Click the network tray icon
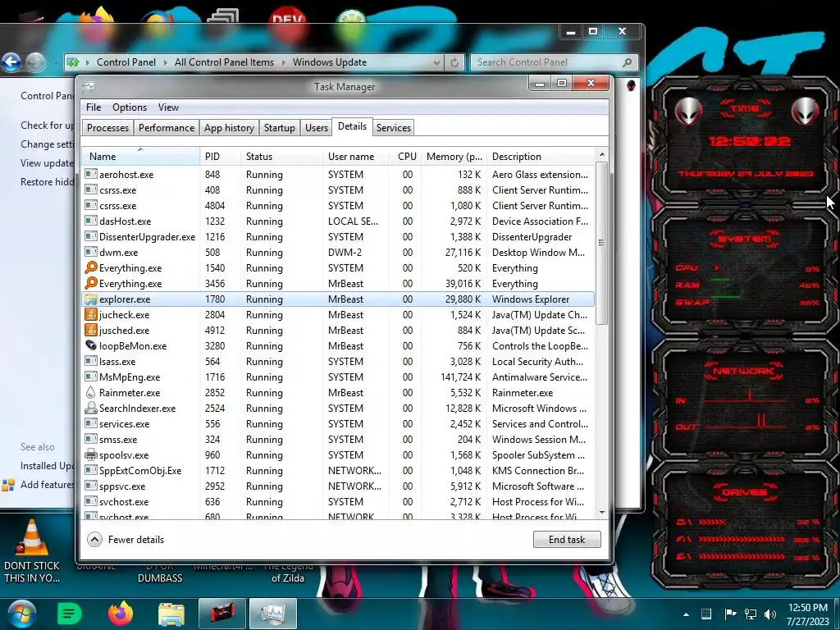This screenshot has height=630, width=840. [x=751, y=614]
